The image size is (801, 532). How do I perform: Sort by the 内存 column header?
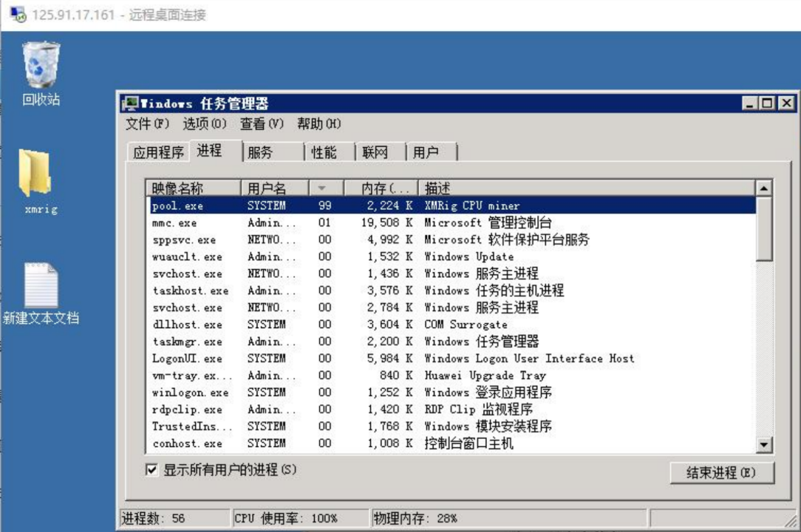click(x=381, y=188)
